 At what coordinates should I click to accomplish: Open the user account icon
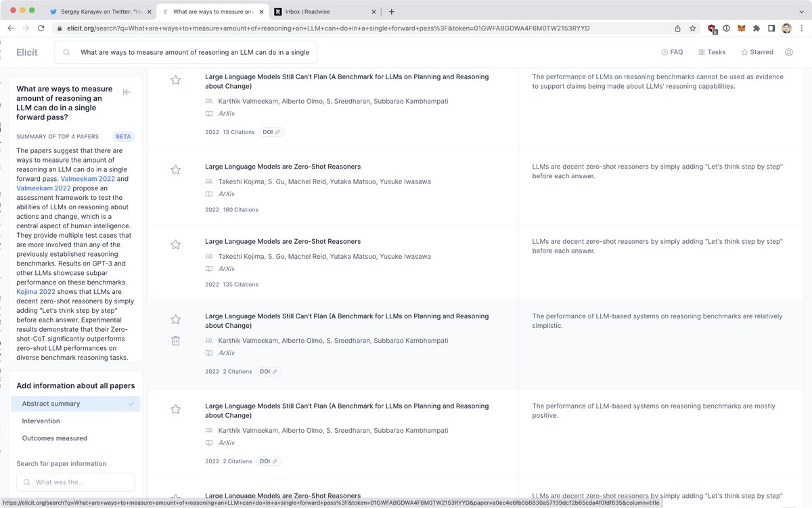[x=788, y=52]
